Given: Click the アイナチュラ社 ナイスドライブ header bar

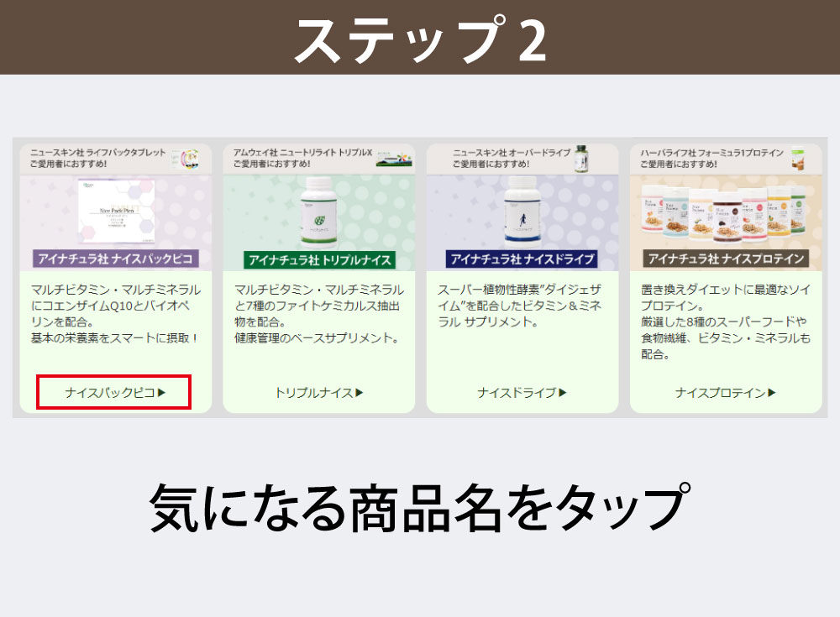Looking at the screenshot, I should 522,258.
